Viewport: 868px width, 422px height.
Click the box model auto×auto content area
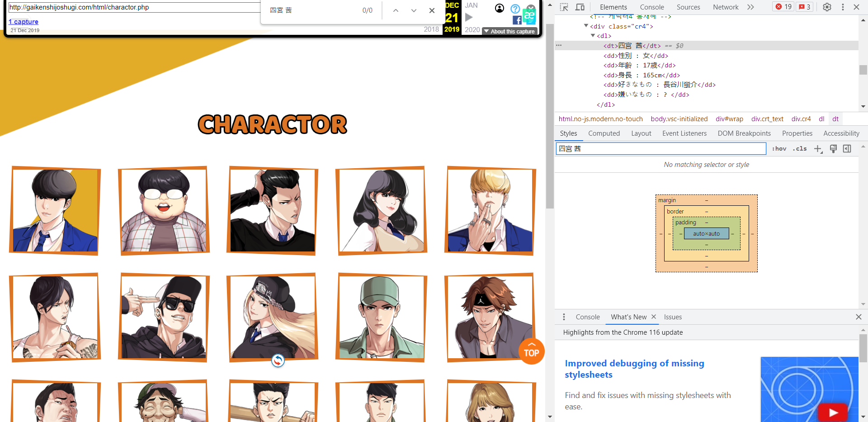[707, 233]
